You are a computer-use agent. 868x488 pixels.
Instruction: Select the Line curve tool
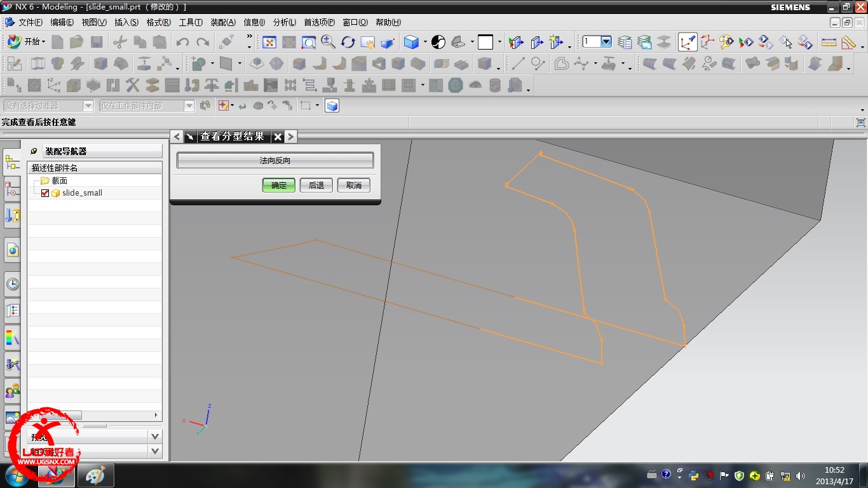coord(519,64)
